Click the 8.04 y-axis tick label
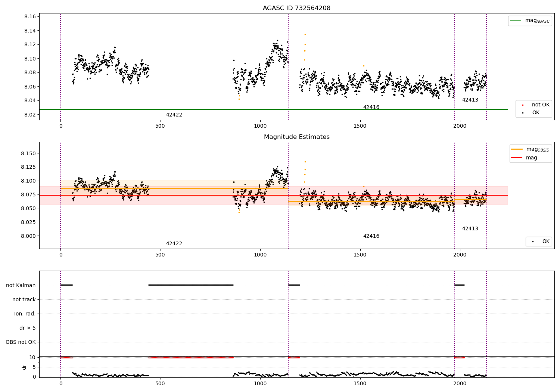The width and height of the screenshot is (560, 392). (30, 100)
